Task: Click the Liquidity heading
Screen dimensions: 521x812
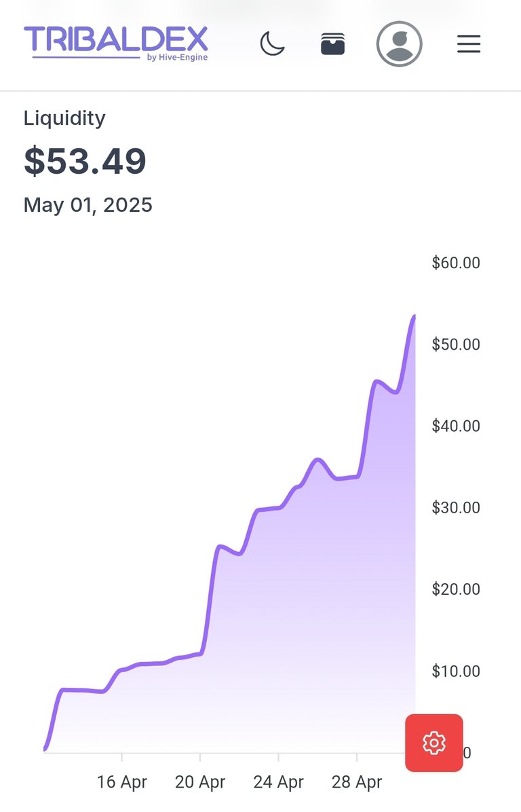Action: pyautogui.click(x=64, y=118)
